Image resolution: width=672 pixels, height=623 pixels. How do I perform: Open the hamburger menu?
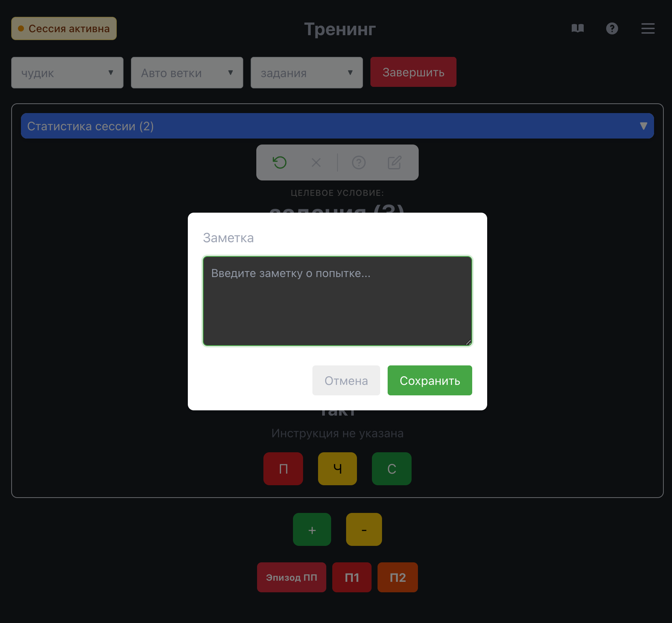pyautogui.click(x=648, y=28)
